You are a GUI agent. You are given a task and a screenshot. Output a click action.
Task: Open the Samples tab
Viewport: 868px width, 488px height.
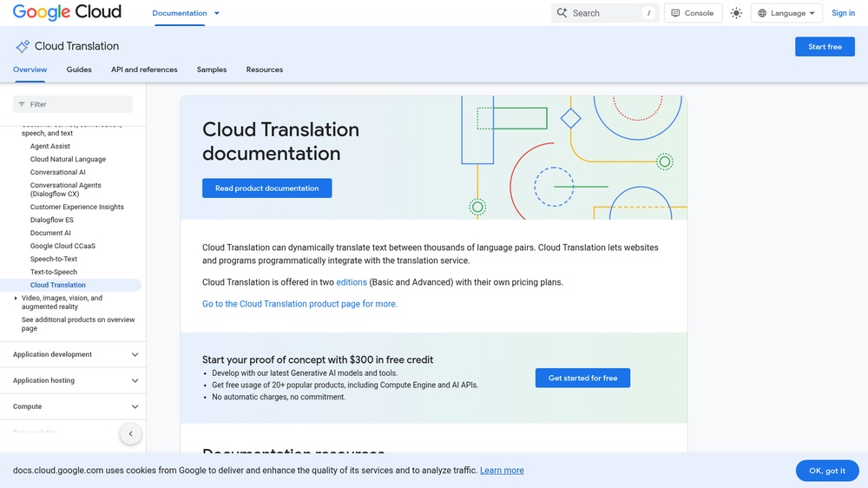tap(212, 69)
